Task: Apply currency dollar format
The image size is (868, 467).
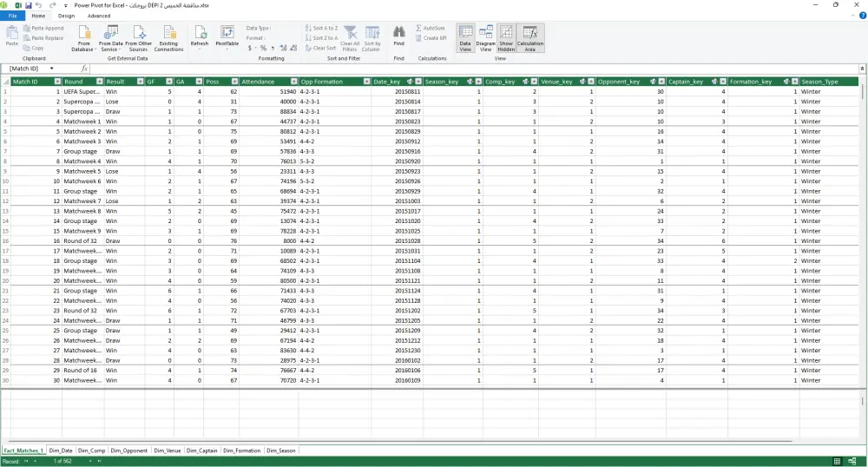Action: coord(251,48)
